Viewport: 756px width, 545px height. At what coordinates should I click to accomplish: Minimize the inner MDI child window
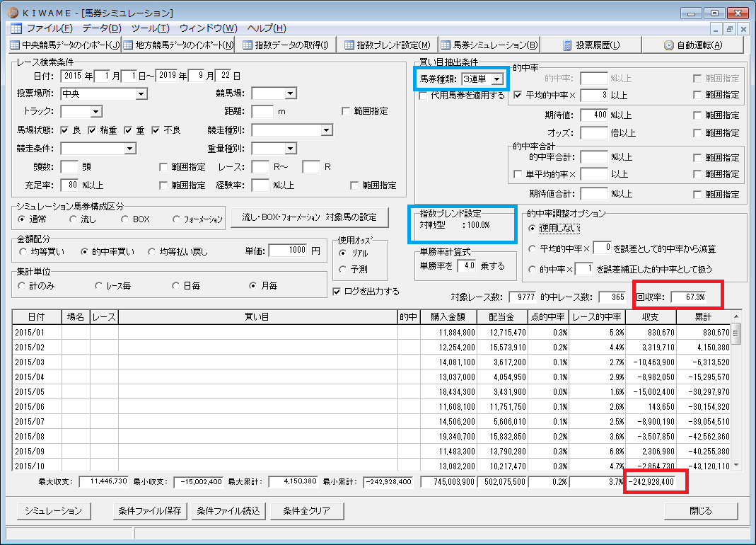[x=716, y=29]
